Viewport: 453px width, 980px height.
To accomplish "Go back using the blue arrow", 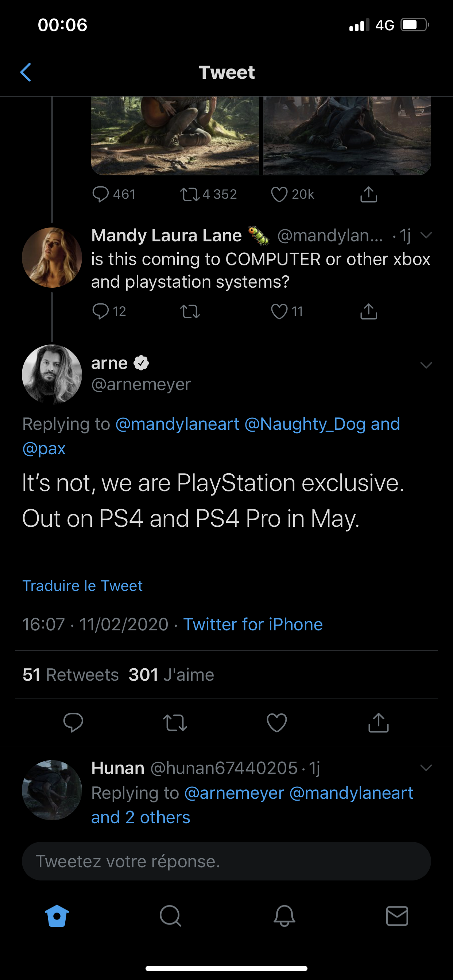I will [x=26, y=72].
